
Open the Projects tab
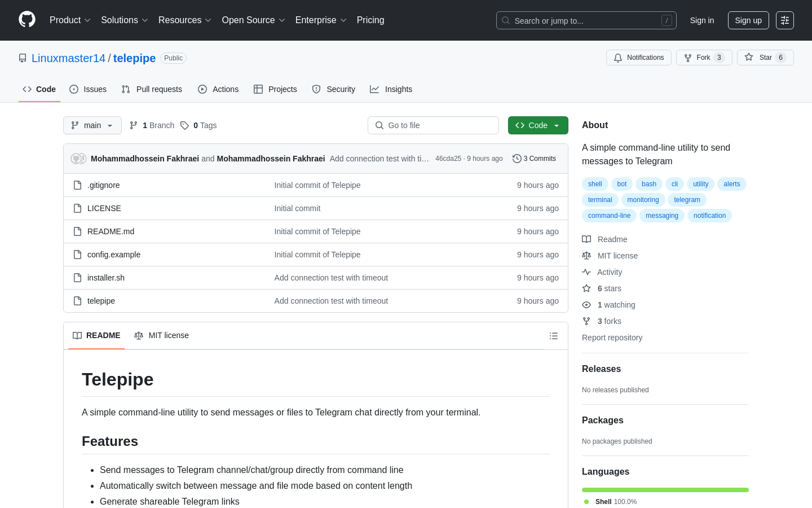pyautogui.click(x=275, y=89)
